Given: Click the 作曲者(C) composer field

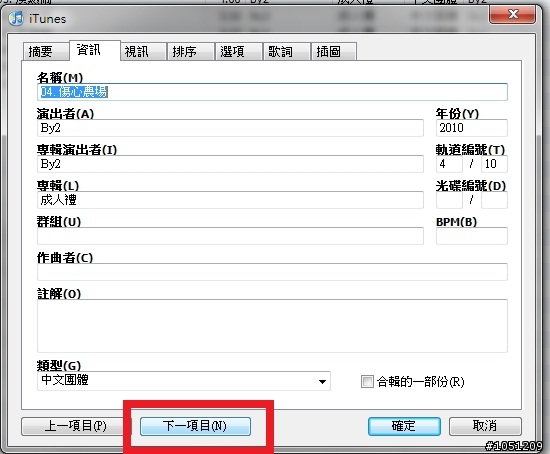Looking at the screenshot, I should [272, 272].
